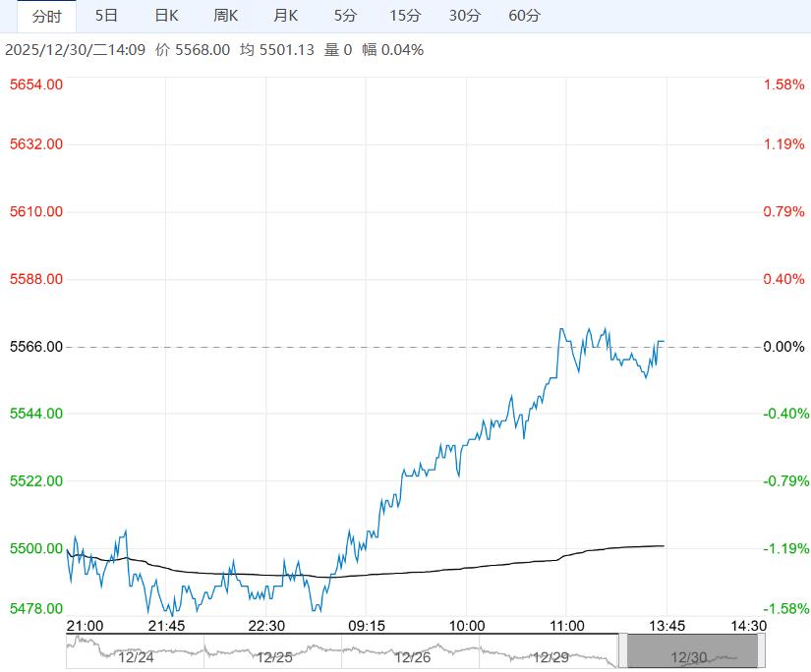
Task: Click the 0.00% percent axis label
Action: pos(783,347)
